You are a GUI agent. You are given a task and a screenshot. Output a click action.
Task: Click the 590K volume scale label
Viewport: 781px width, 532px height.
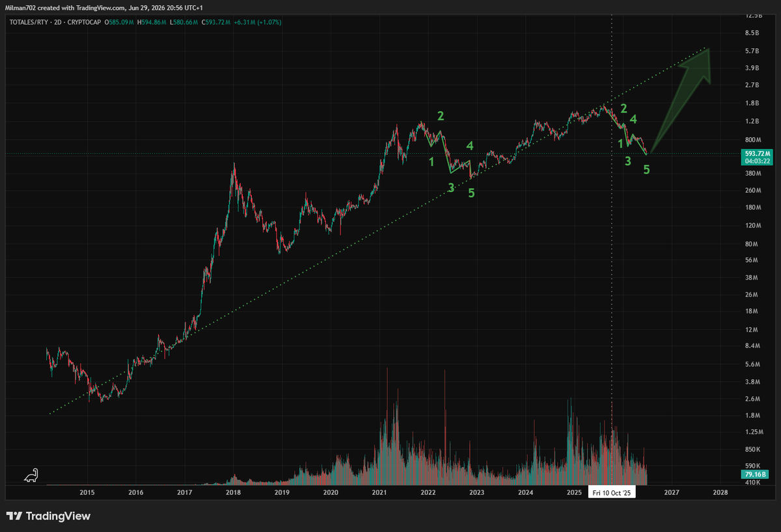[x=752, y=466]
